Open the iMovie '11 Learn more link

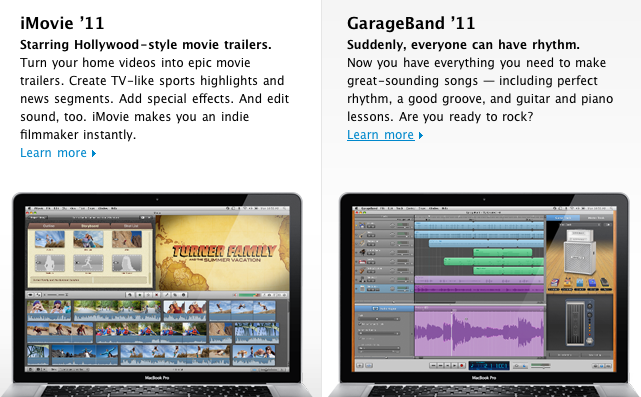[54, 153]
